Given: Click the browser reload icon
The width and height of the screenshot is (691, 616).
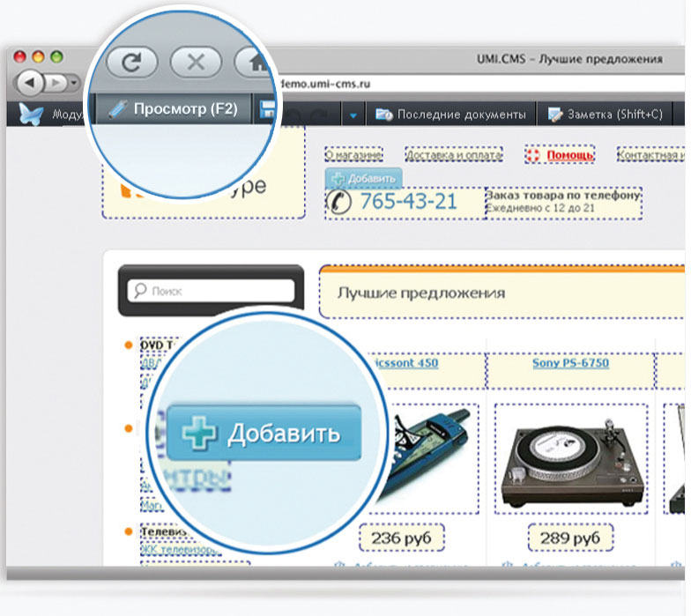Looking at the screenshot, I should coord(132,63).
